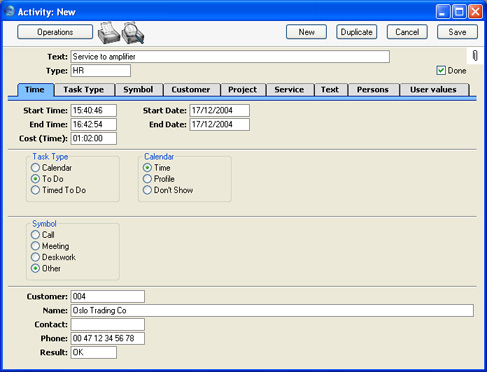487x372 pixels.
Task: Choose Meeting symbol radio option
Action: tap(35, 246)
